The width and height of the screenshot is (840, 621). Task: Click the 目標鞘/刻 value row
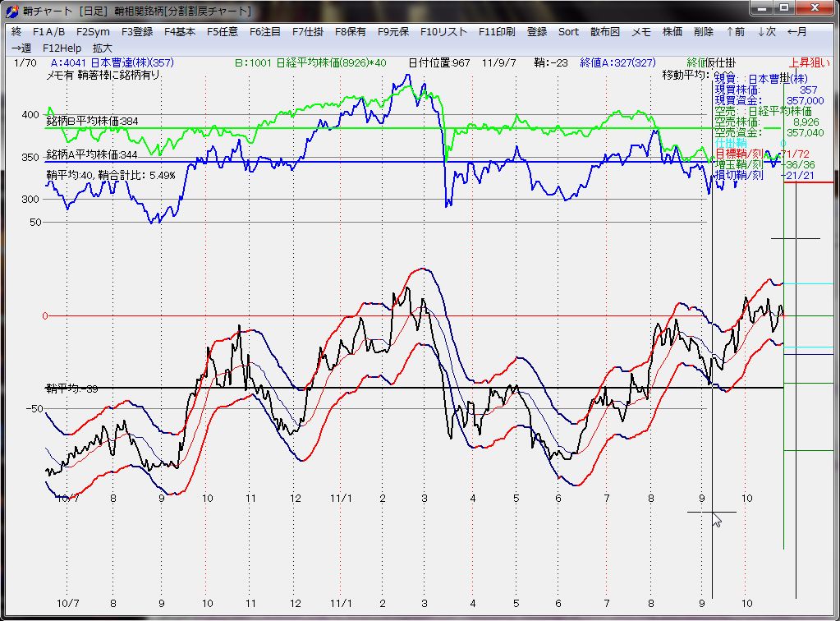click(x=762, y=154)
